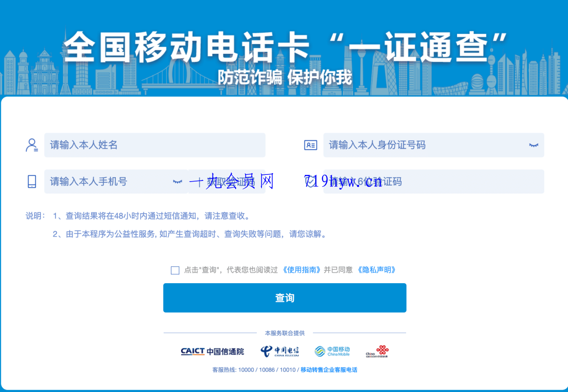Click the blue 查询 query button
This screenshot has width=568, height=392.
pos(284,297)
